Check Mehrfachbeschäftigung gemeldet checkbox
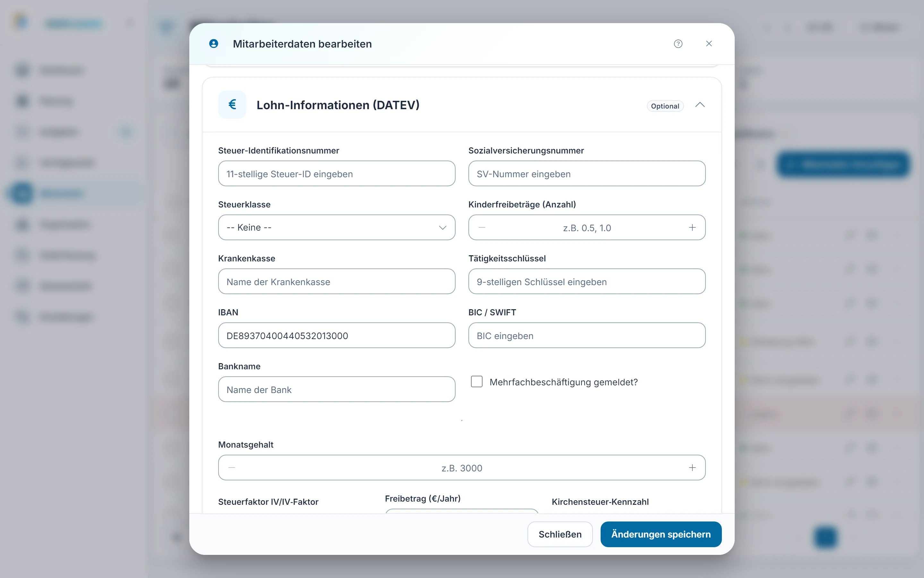The width and height of the screenshot is (924, 578). click(x=476, y=381)
